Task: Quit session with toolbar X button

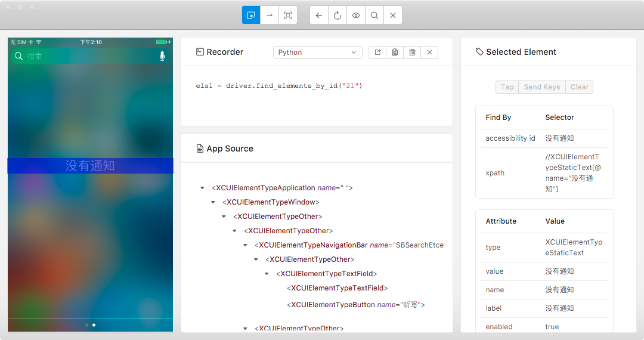Action: coord(393,15)
